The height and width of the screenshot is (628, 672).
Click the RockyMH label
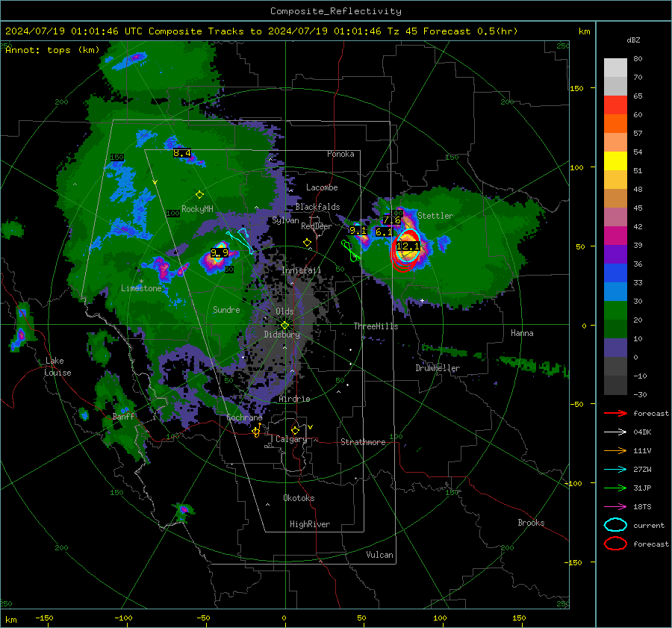(197, 209)
